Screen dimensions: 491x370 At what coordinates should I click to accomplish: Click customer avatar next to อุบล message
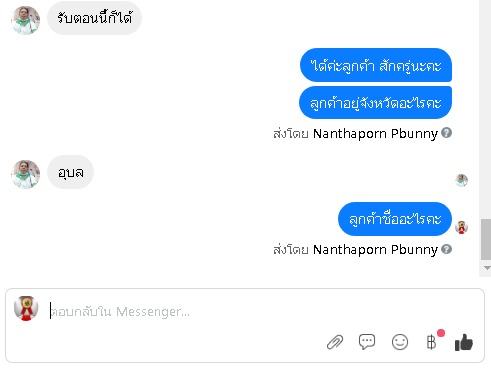pyautogui.click(x=26, y=174)
